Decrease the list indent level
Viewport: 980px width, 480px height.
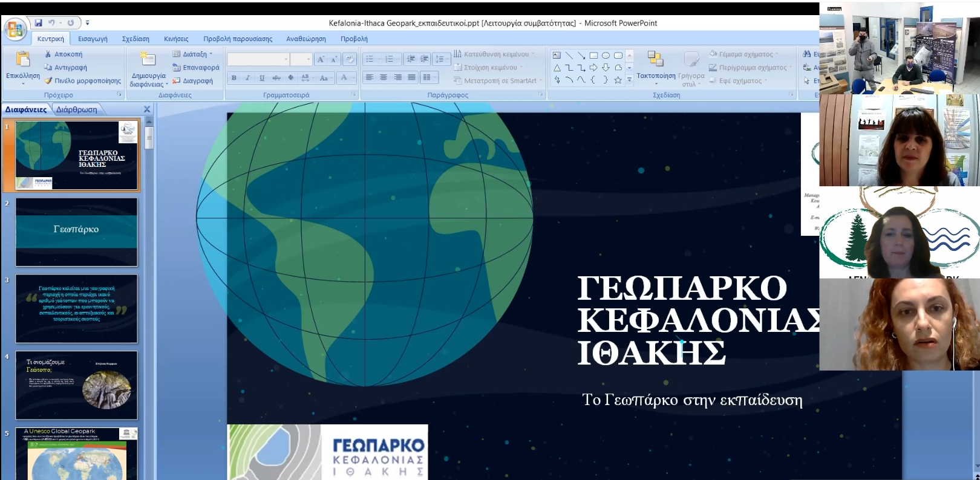pyautogui.click(x=411, y=59)
